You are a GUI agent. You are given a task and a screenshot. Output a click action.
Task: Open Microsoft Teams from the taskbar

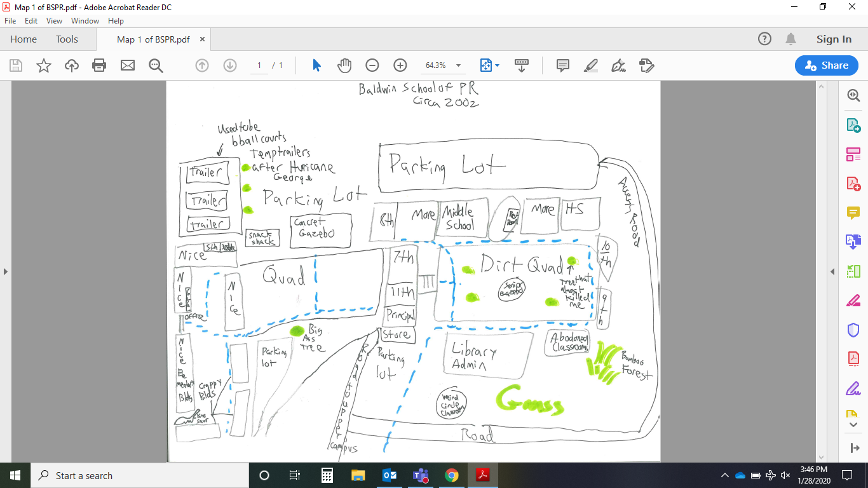421,475
